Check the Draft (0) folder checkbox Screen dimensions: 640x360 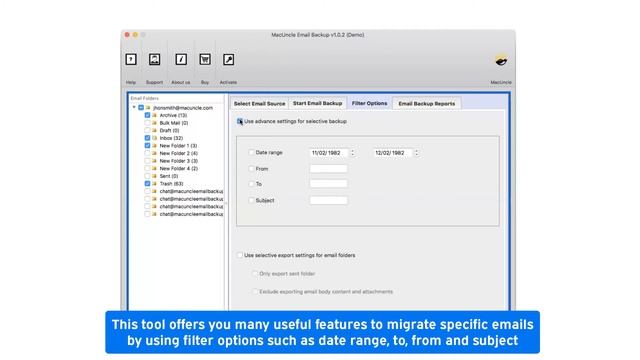[147, 131]
